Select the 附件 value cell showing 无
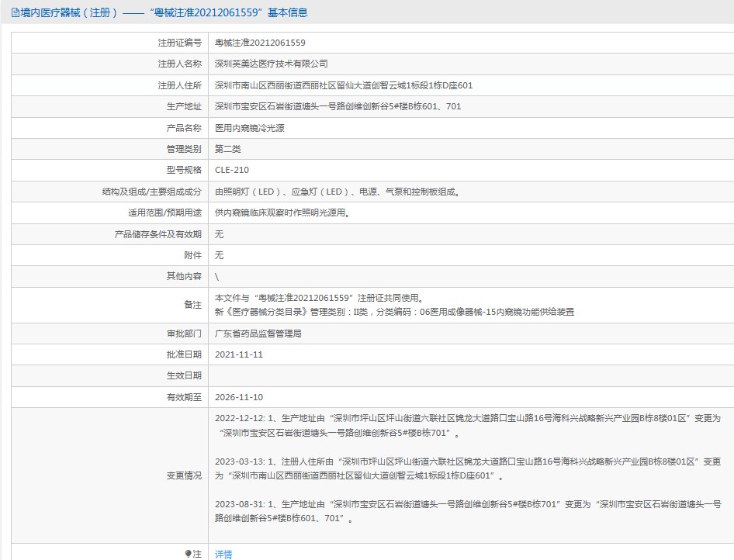734x560 pixels. 221,254
